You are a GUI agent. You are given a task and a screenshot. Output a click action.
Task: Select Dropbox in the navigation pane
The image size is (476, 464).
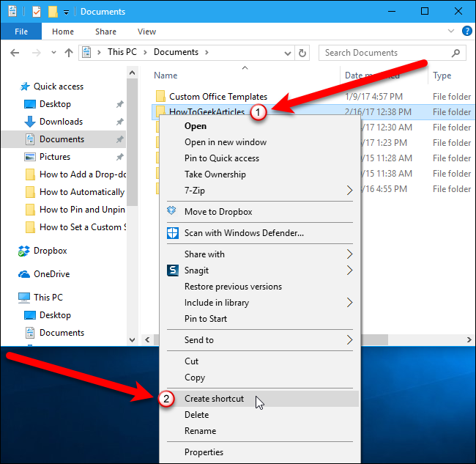50,251
